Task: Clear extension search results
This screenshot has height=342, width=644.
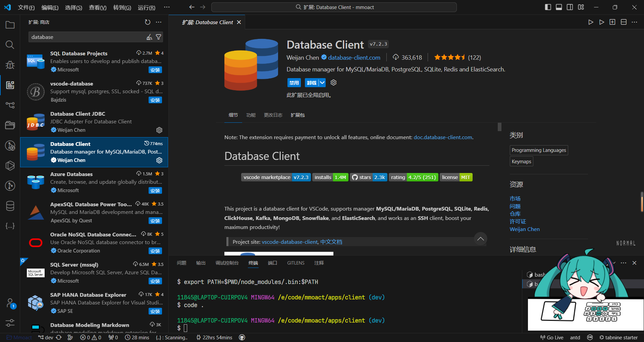Action: 150,37
